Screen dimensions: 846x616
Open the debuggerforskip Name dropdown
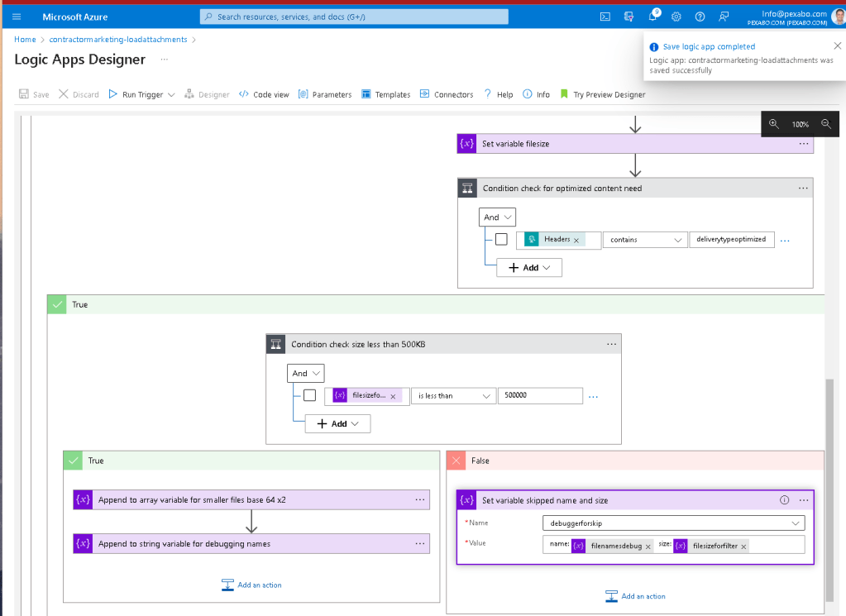point(674,523)
